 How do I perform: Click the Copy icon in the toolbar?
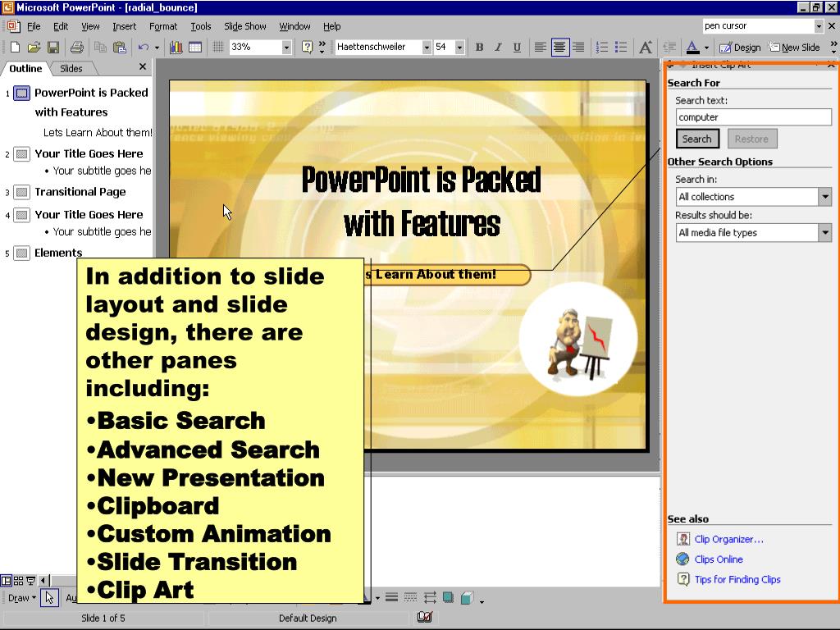[x=99, y=47]
